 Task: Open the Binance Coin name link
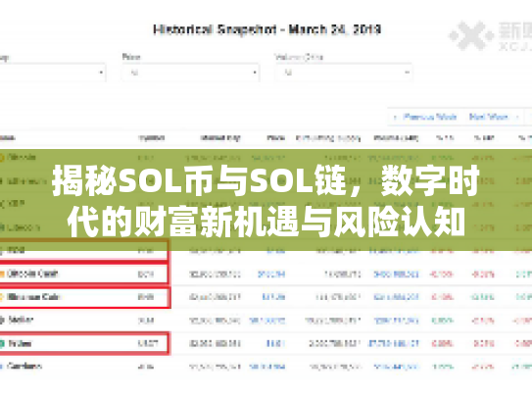(33, 297)
